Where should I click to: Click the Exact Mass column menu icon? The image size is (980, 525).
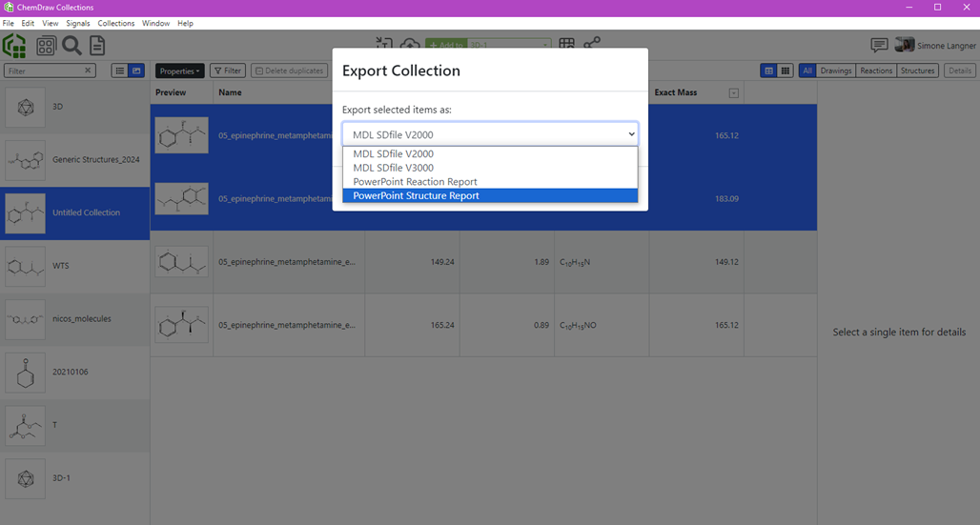[734, 93]
